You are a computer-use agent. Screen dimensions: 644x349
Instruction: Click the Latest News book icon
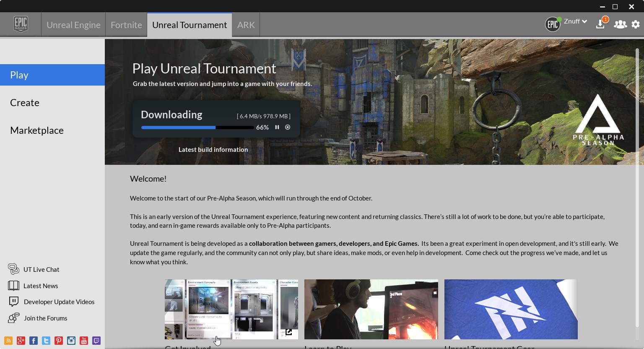(x=13, y=285)
